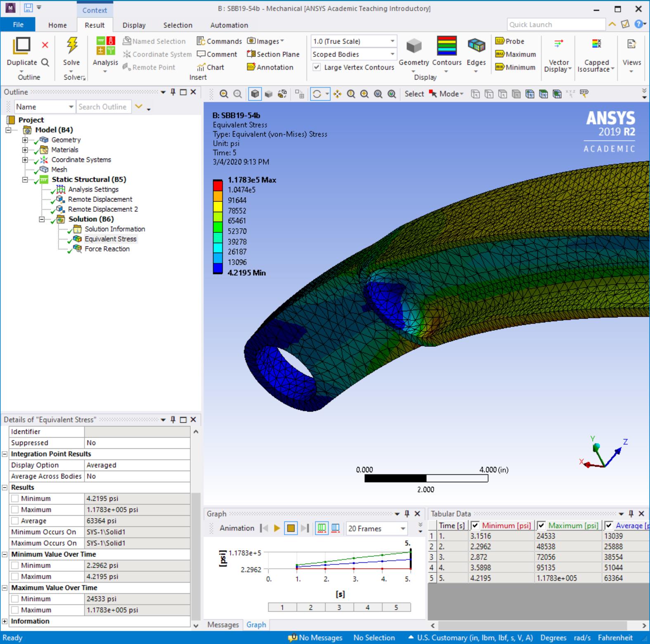Click the Pan view tool icon
Viewport: 650px width, 644px height.
coord(338,94)
